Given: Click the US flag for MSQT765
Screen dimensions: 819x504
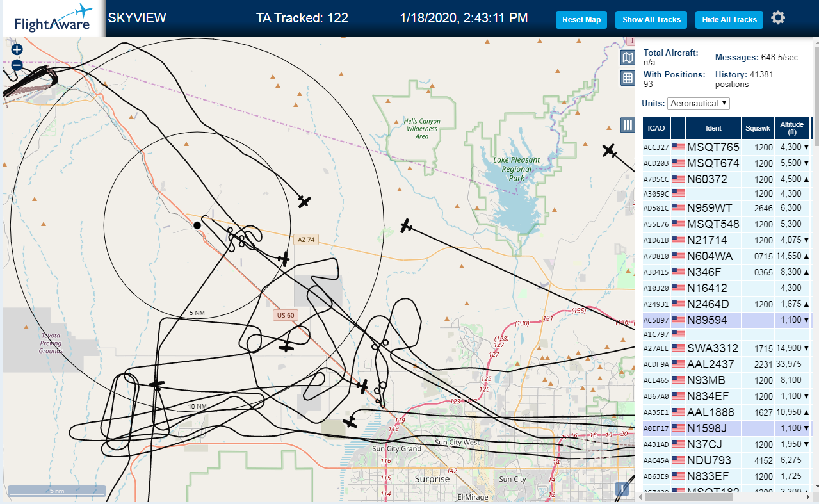Looking at the screenshot, I should coord(678,147).
